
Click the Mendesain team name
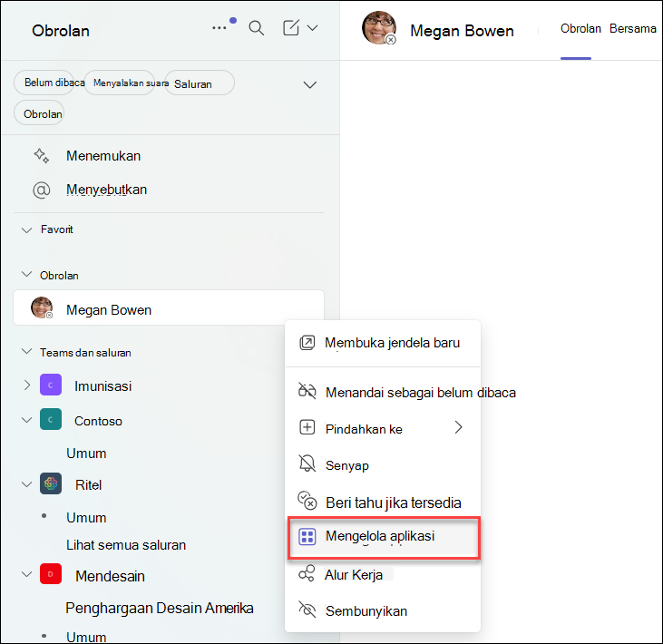tap(110, 576)
